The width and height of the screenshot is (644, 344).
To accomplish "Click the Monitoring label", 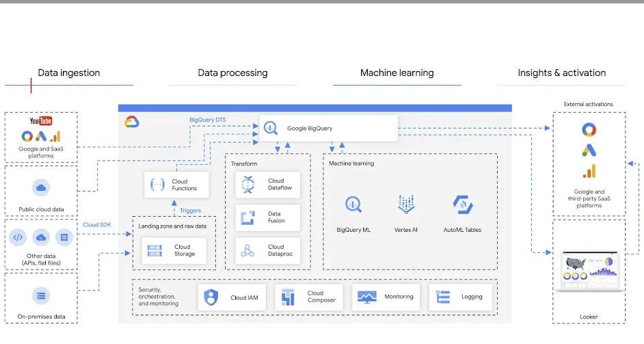I will [399, 297].
